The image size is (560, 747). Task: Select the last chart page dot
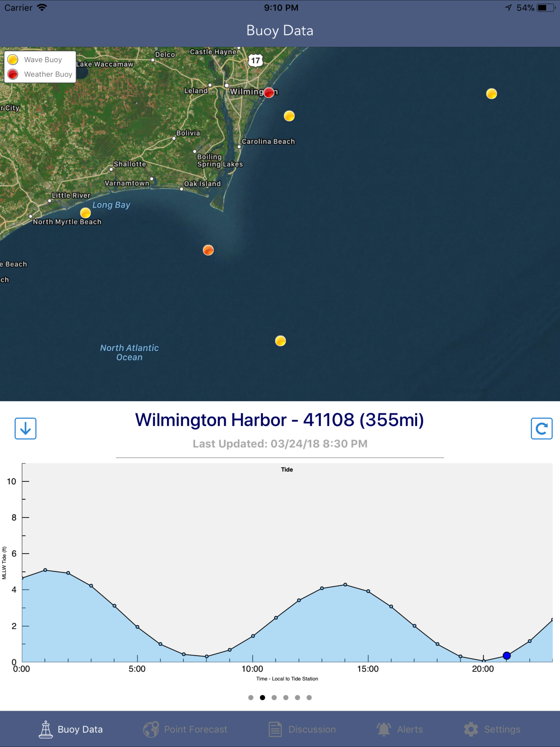click(x=309, y=697)
